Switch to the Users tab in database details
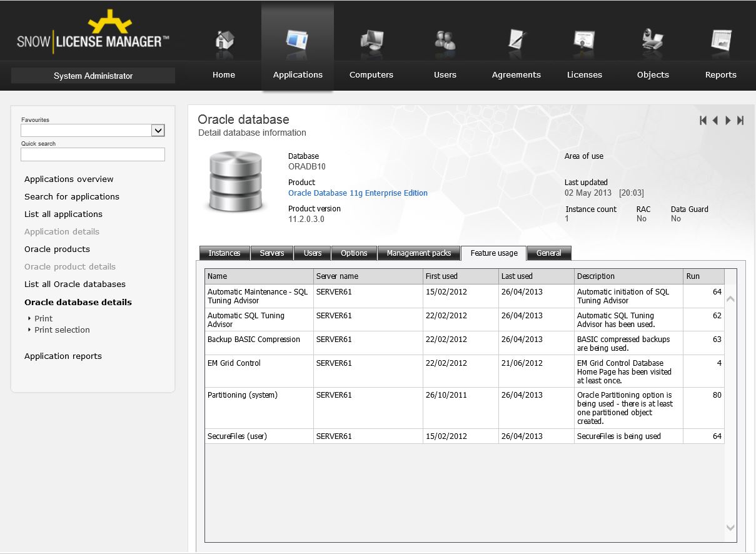 click(x=313, y=253)
